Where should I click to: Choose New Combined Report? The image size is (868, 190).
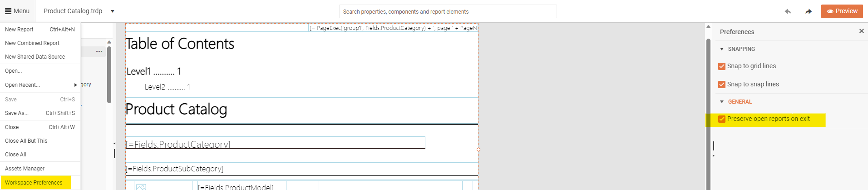coord(40,43)
